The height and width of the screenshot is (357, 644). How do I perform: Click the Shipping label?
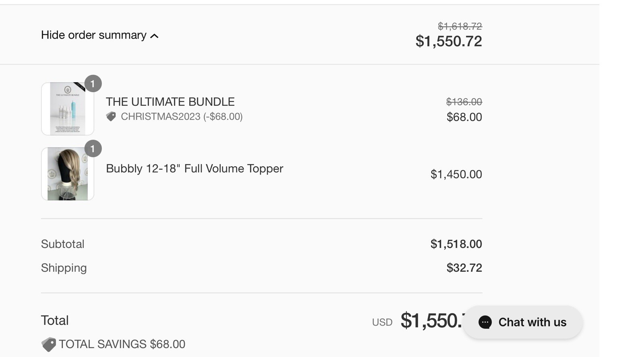[x=64, y=268]
